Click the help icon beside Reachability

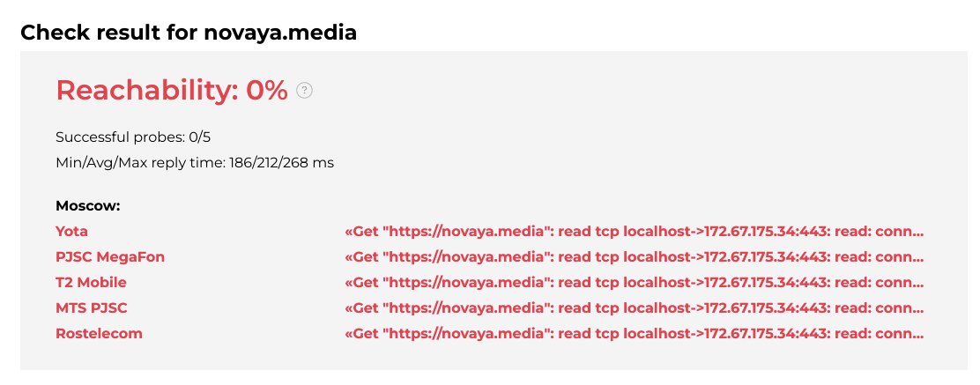pyautogui.click(x=304, y=90)
